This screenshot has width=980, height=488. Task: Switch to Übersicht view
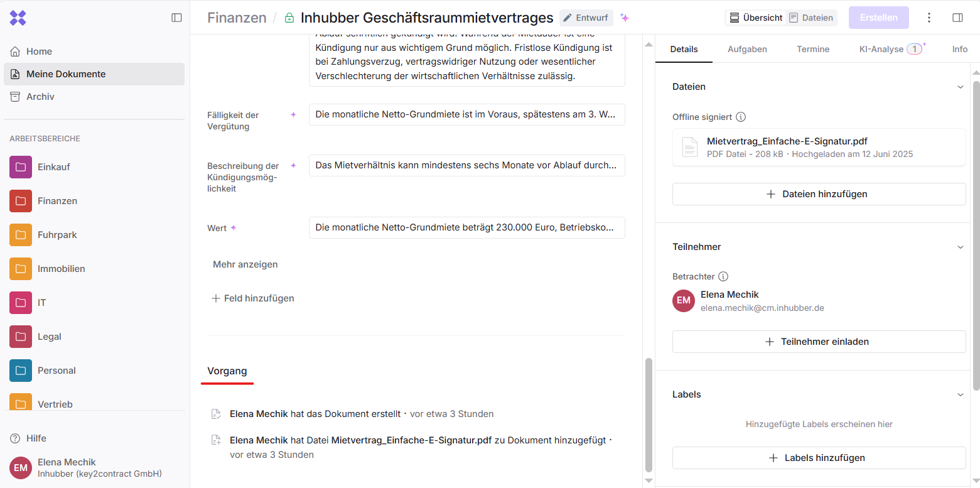(756, 18)
